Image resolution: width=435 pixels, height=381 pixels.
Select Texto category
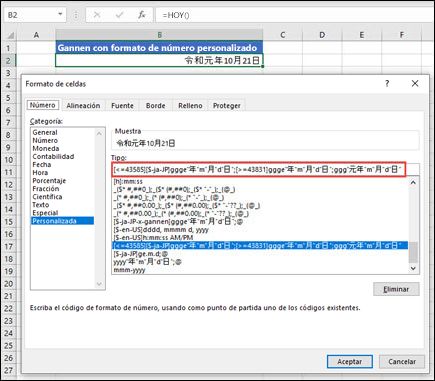click(x=41, y=205)
